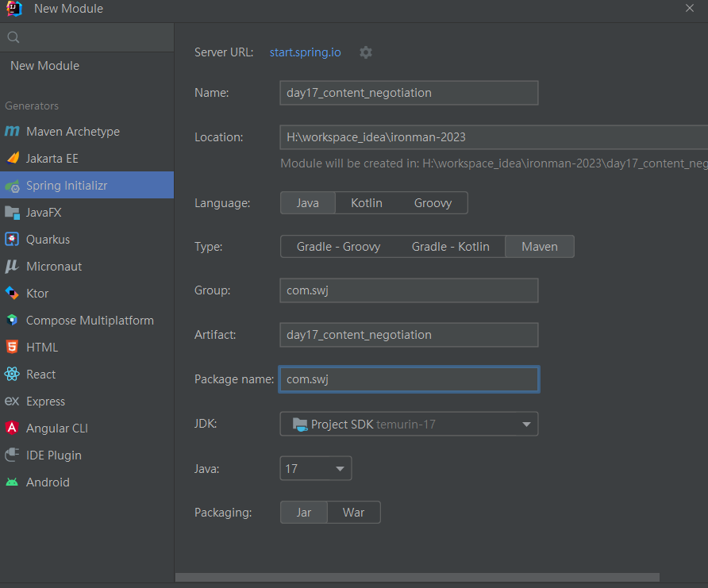708x588 pixels.
Task: Open the Java version dropdown
Action: point(316,468)
